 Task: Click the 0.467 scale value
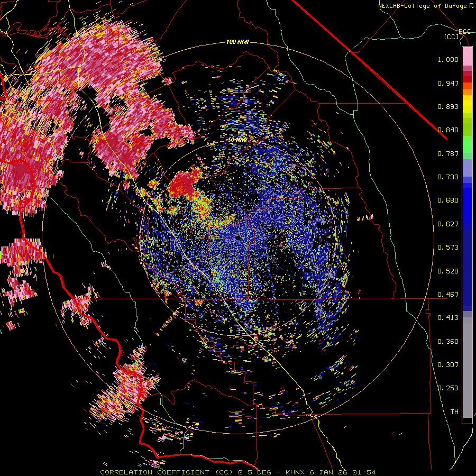click(x=448, y=295)
